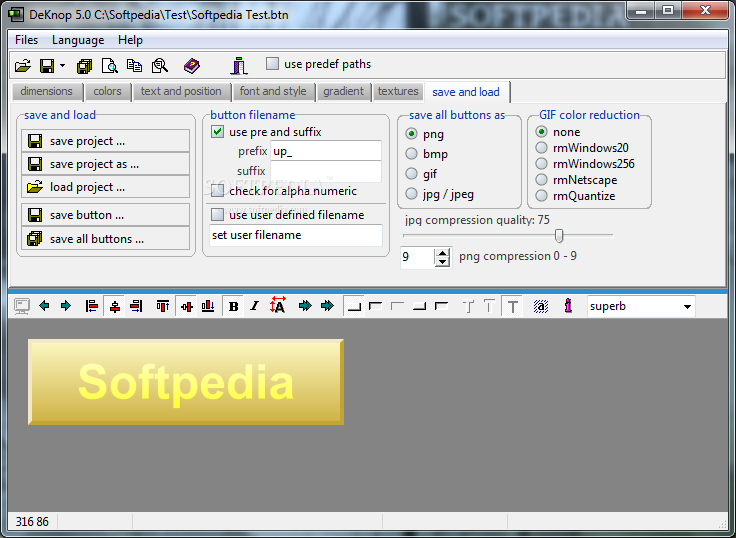This screenshot has height=538, width=736.
Task: Click the png compression up stepper arrow
Action: pos(442,253)
